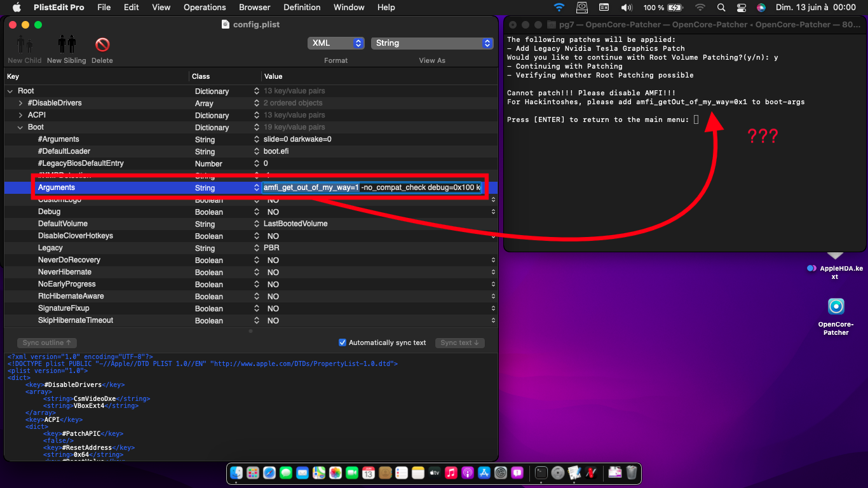The width and height of the screenshot is (868, 488).
Task: Launch Safari from the Dock
Action: click(x=269, y=473)
